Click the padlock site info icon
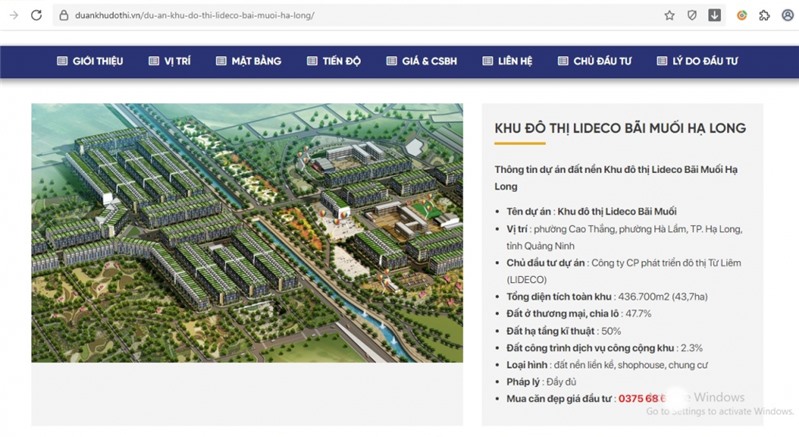 tap(63, 16)
